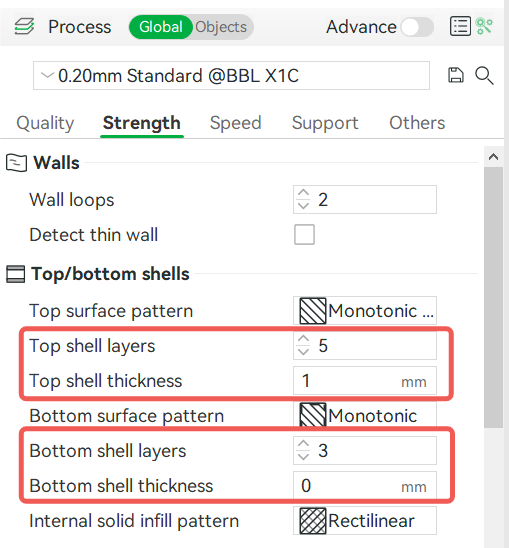The height and width of the screenshot is (548, 509).
Task: Select the Global button
Action: click(161, 27)
